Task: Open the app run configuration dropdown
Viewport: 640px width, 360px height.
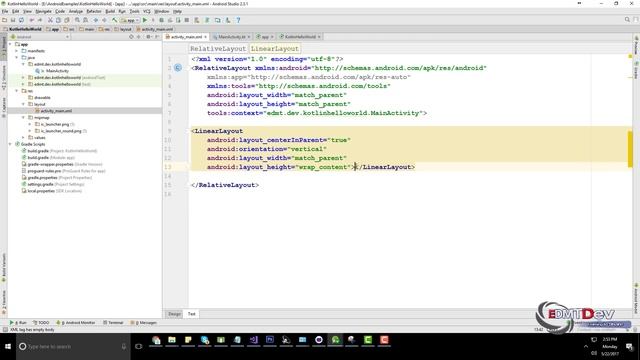Action: 130,20
